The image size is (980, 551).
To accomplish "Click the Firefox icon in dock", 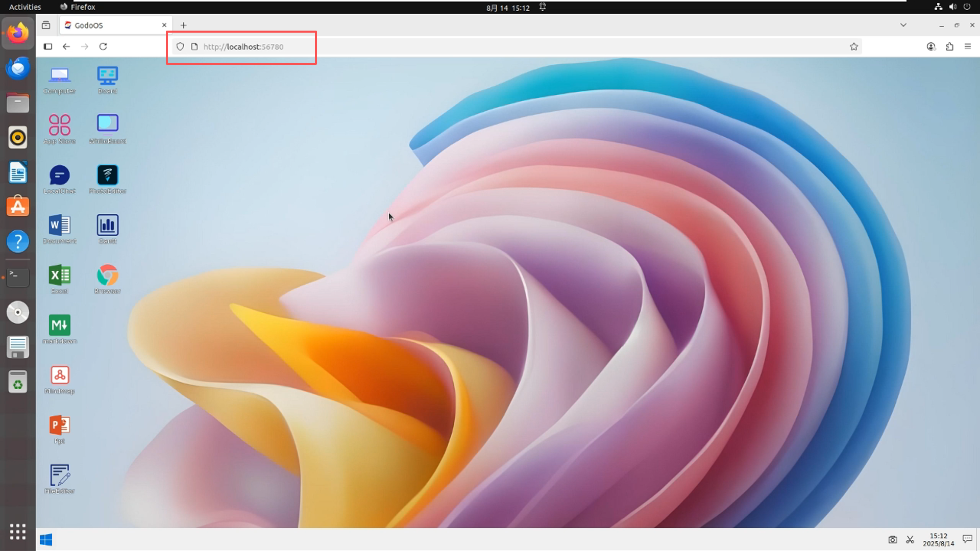I will (x=18, y=33).
